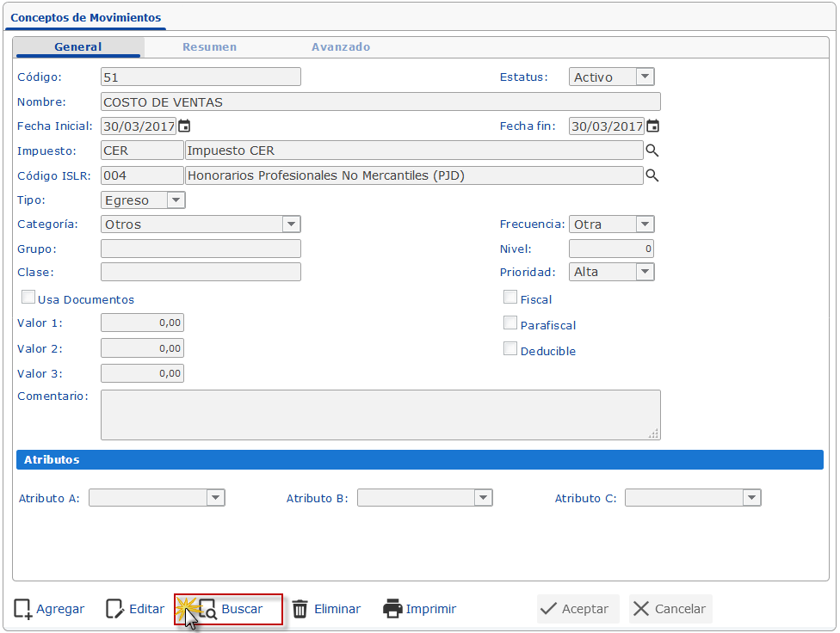
Task: Open the Prioridad dropdown showing Alta
Action: tap(611, 272)
